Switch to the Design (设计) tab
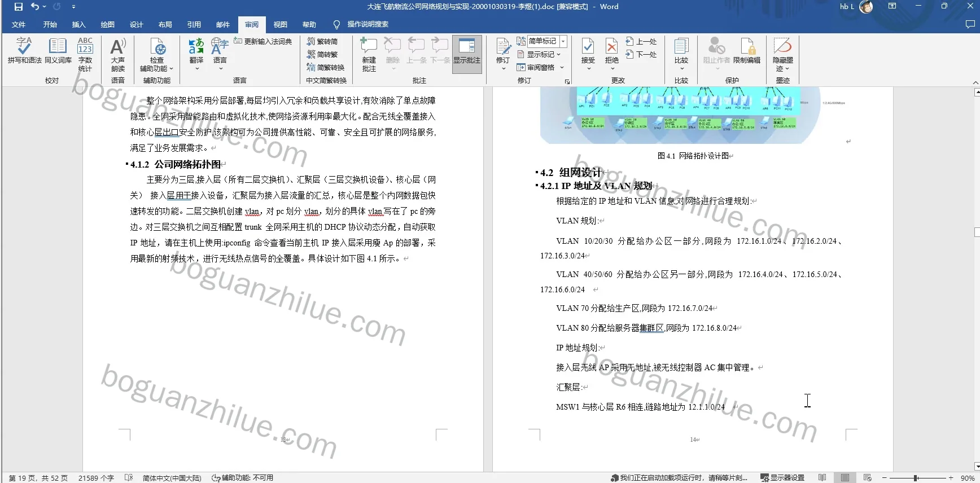 point(137,24)
